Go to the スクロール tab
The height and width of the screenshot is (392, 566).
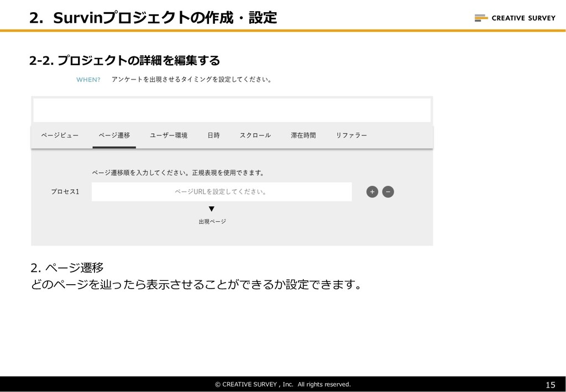(255, 135)
